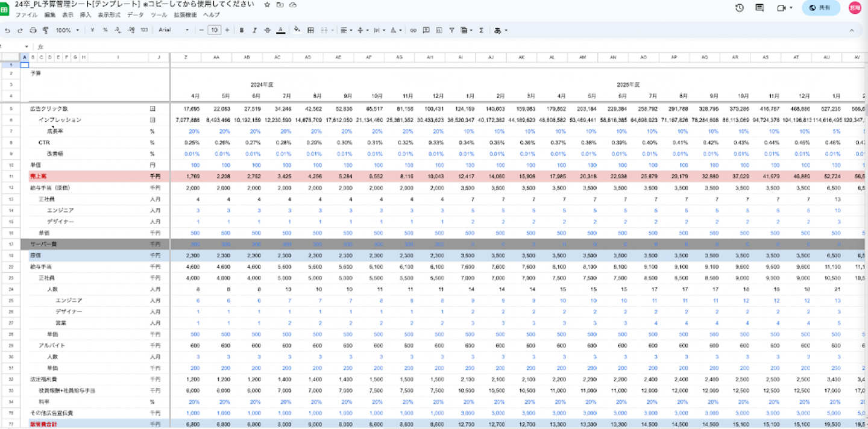
Task: Star this spreadsheet document
Action: pyautogui.click(x=267, y=4)
